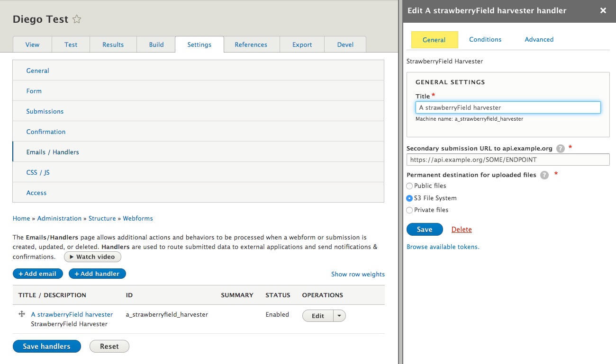Screen dimensions: 616x364
Task: Select the Public files radio option
Action: (410, 186)
